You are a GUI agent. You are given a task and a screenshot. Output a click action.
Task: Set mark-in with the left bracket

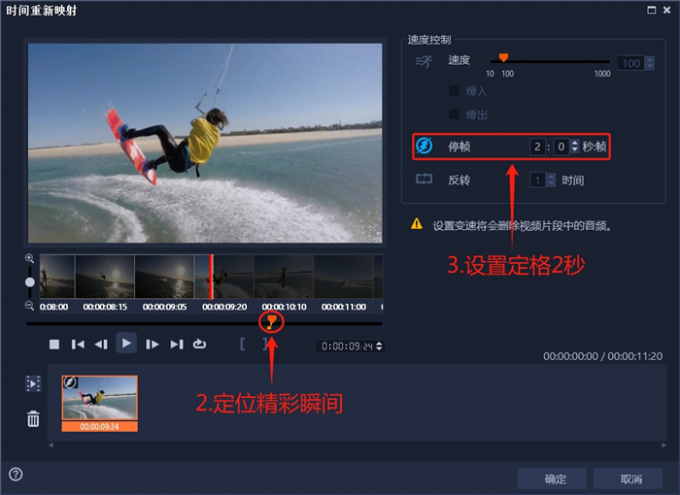pyautogui.click(x=242, y=344)
